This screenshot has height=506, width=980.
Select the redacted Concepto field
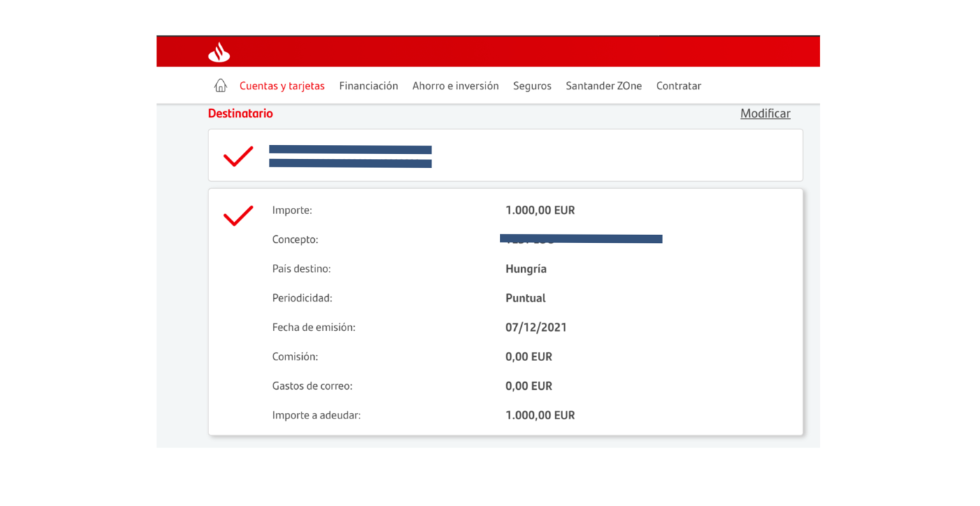581,239
